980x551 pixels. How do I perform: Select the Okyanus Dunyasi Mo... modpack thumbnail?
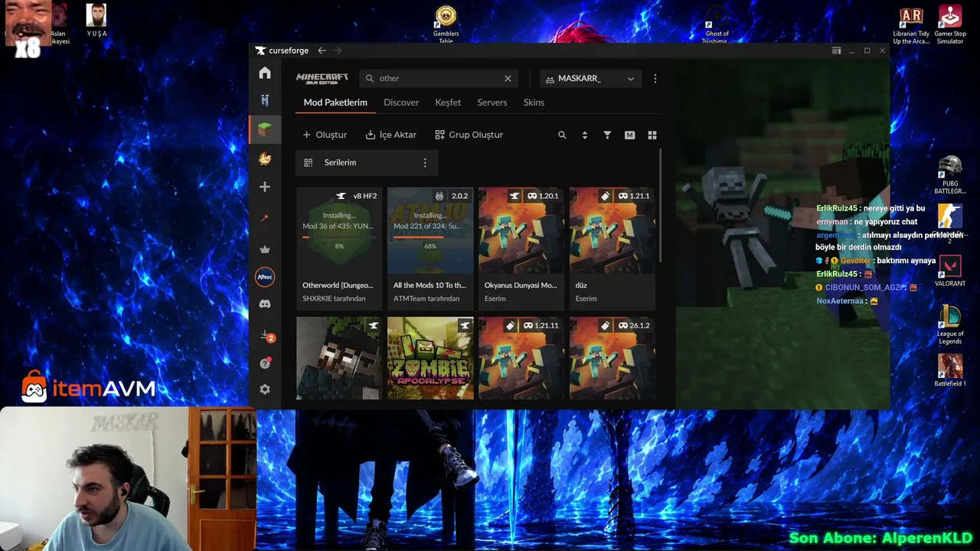tap(521, 230)
